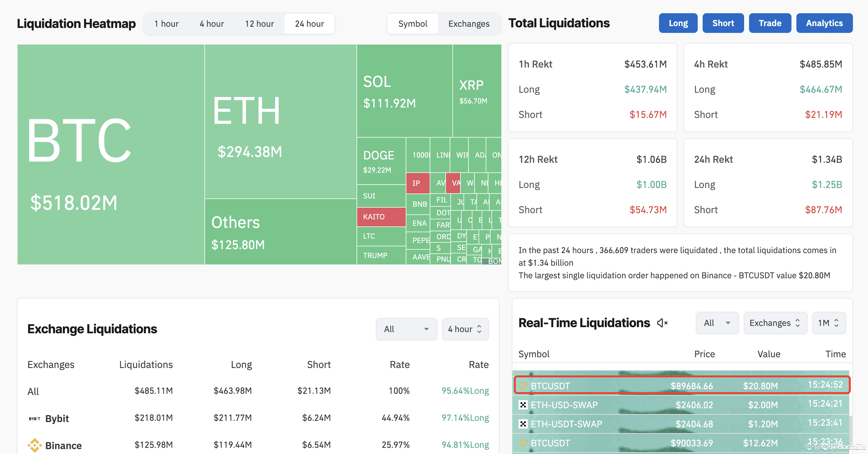868x454 pixels.
Task: Select the 4 hour heatmap tab
Action: (x=211, y=24)
